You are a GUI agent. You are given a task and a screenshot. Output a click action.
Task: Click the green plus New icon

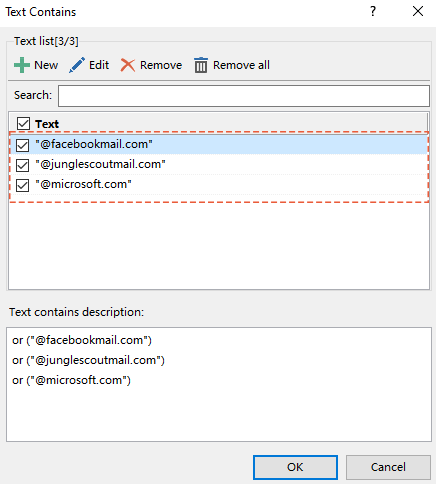pos(22,65)
